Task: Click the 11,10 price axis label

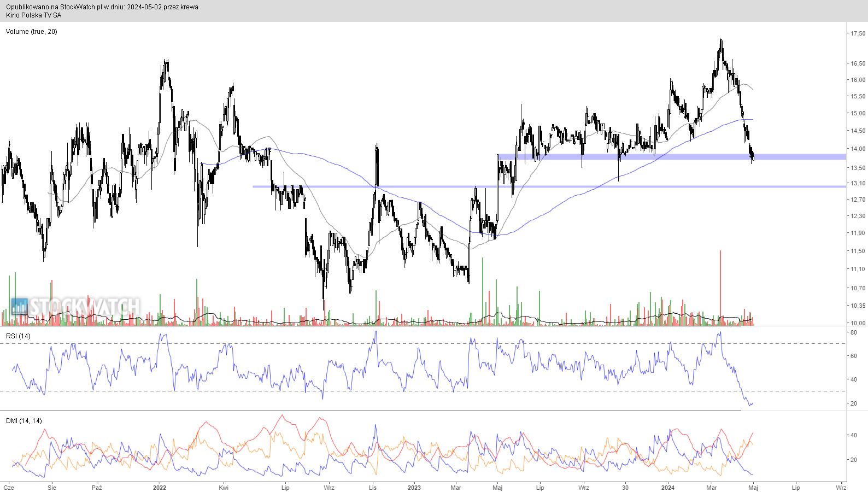Action: [x=858, y=269]
